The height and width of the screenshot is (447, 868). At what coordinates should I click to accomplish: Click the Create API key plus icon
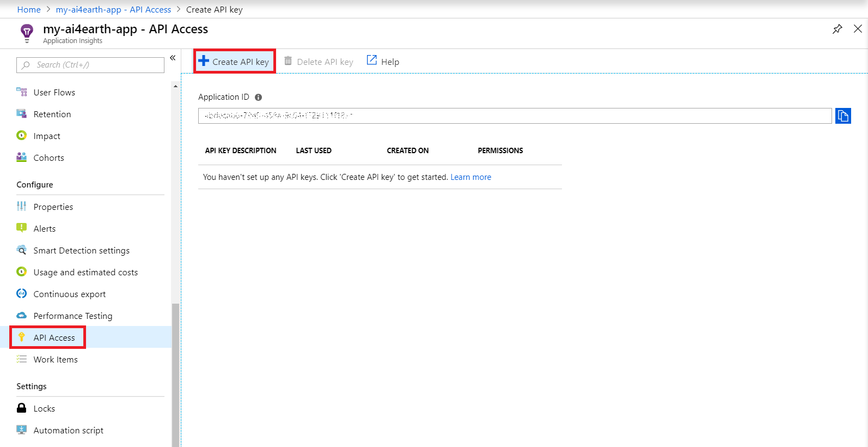[204, 61]
